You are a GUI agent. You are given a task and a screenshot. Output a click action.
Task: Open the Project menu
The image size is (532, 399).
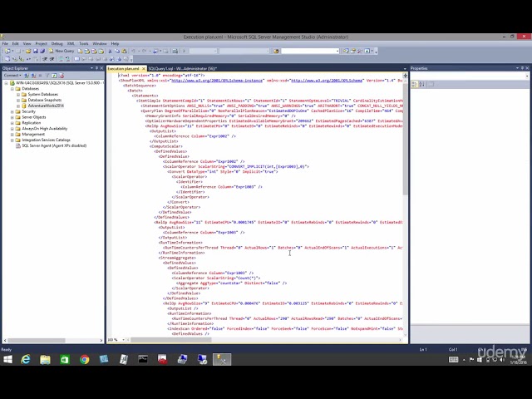[41, 44]
